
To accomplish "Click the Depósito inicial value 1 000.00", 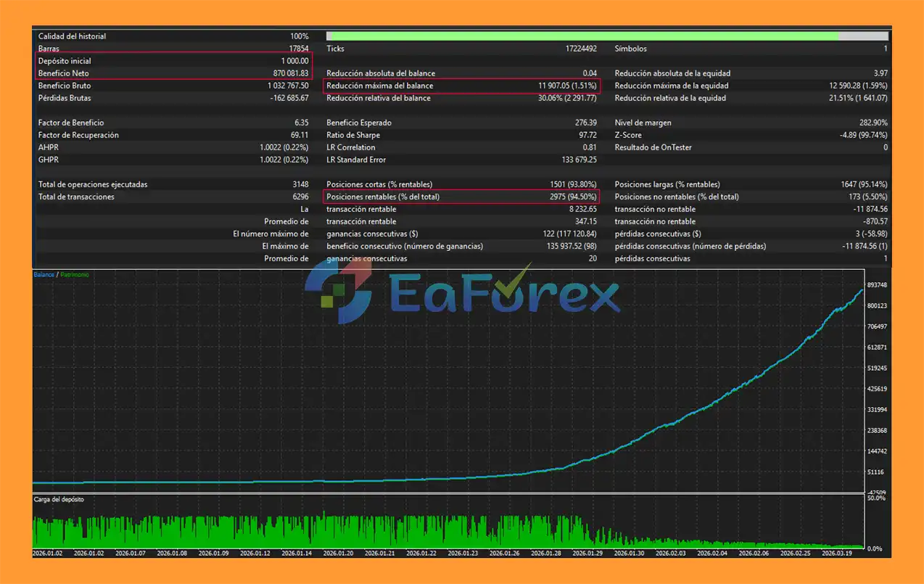I will [294, 61].
